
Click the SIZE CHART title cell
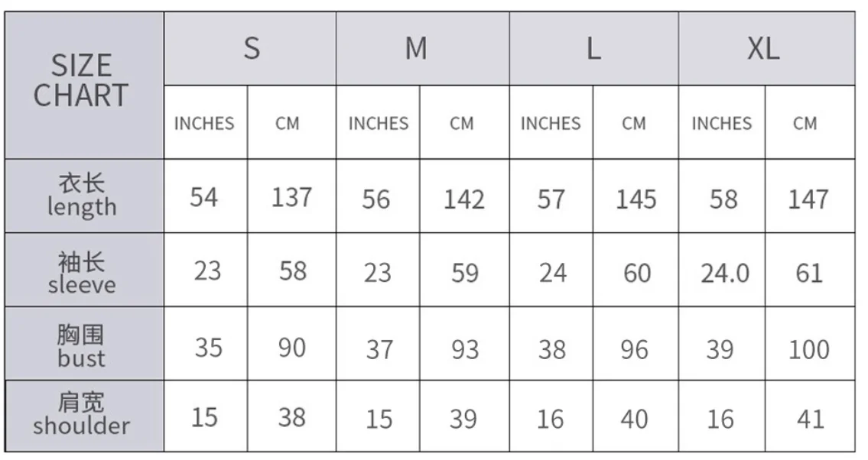pos(82,81)
